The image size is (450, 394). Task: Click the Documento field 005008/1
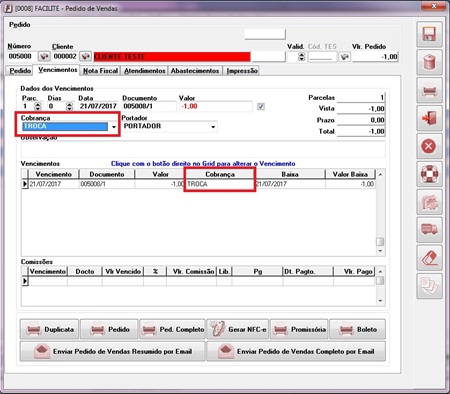[149, 106]
